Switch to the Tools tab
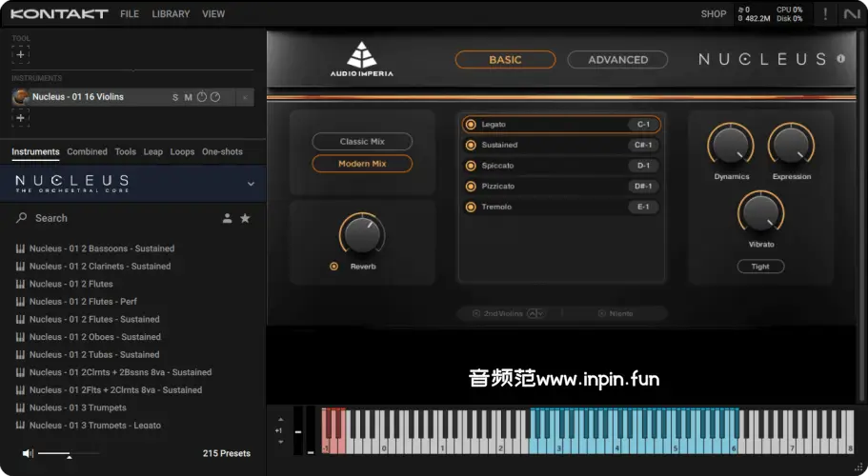Viewport: 868px width, 476px height. (125, 151)
